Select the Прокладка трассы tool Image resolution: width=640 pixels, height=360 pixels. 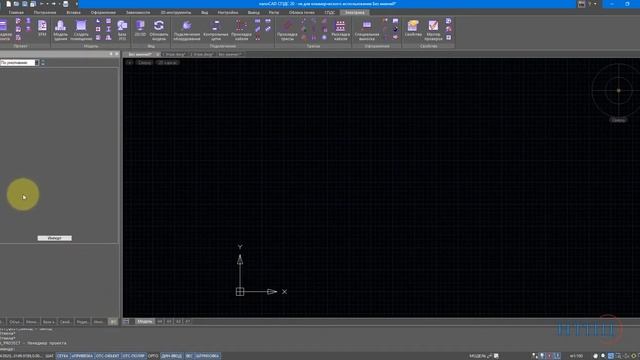[x=287, y=30]
